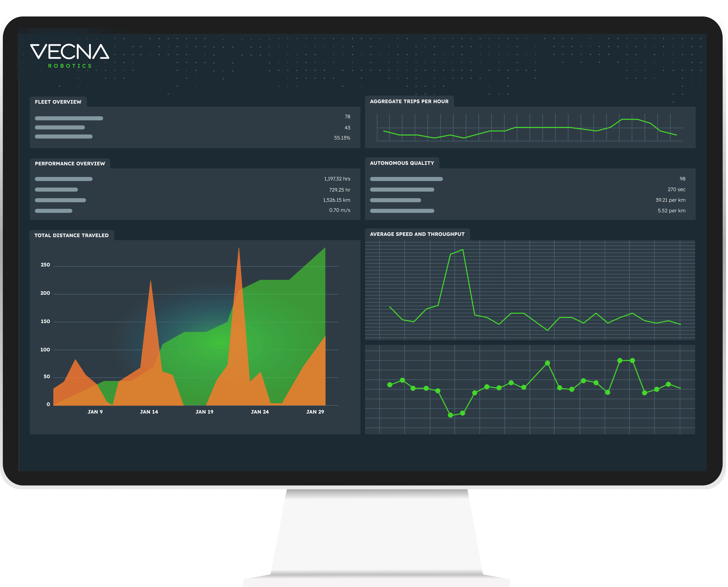Click the placeholder bar beside 1,197.32 hrs
728x587 pixels.
click(63, 179)
